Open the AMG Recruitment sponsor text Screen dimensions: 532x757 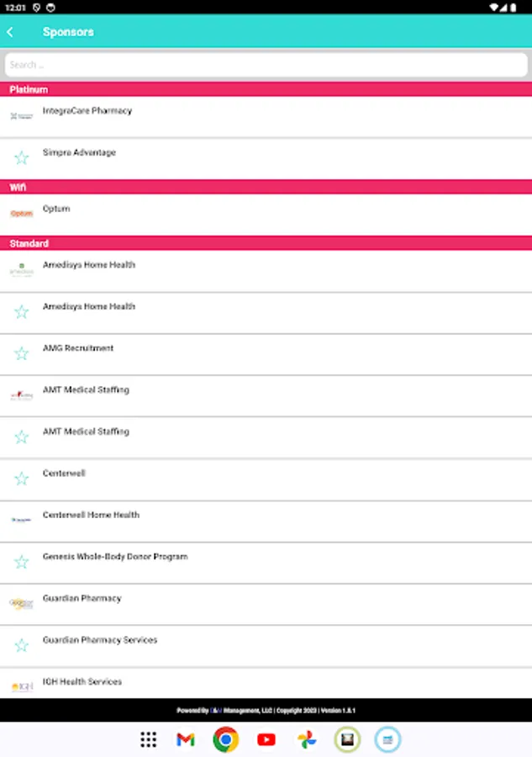pos(78,348)
